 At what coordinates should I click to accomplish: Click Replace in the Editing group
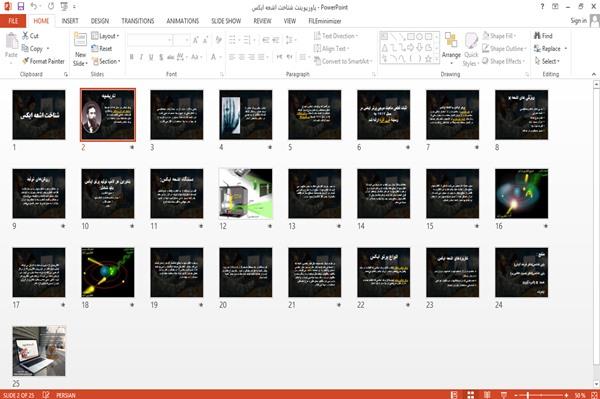[x=550, y=49]
